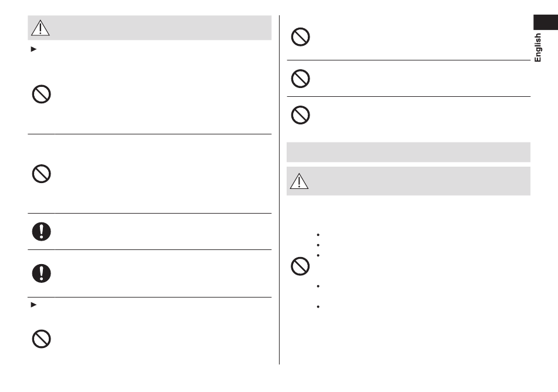This screenshot has width=558, height=392.
Task: Expand the arrow marker near the bottom of the left column
Action: point(34,305)
